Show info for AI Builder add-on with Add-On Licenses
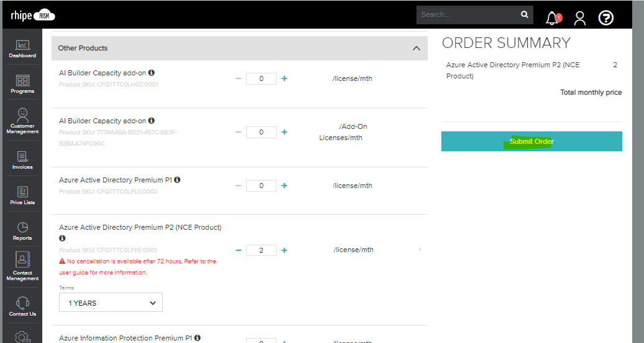The height and width of the screenshot is (343, 644). pos(152,121)
